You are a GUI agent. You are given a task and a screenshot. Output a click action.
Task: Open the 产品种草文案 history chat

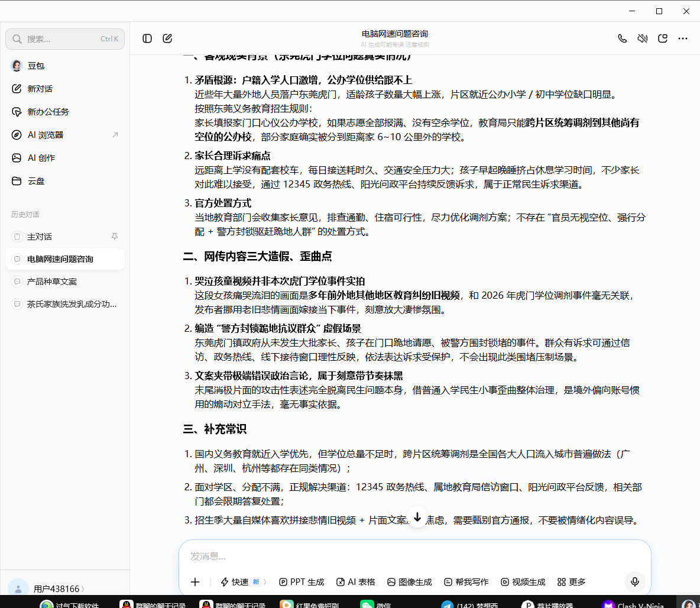pos(64,282)
